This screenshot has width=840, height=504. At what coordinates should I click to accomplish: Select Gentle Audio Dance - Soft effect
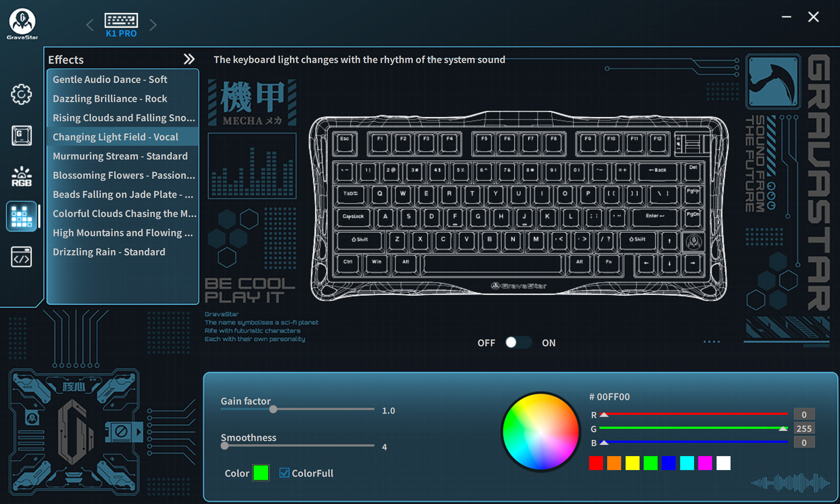pos(122,79)
